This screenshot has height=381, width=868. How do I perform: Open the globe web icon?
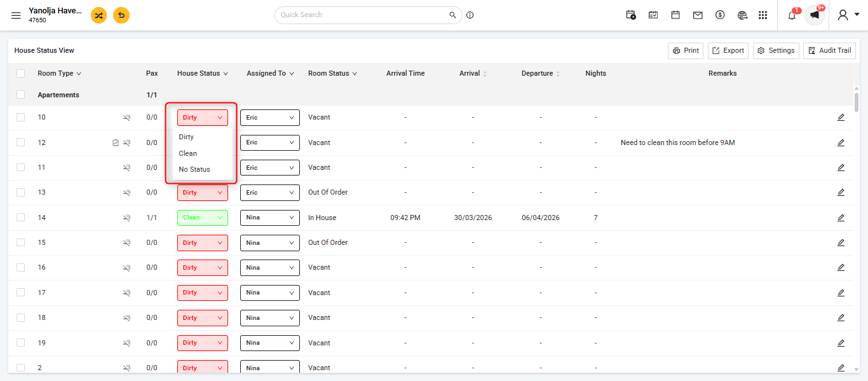[x=742, y=15]
